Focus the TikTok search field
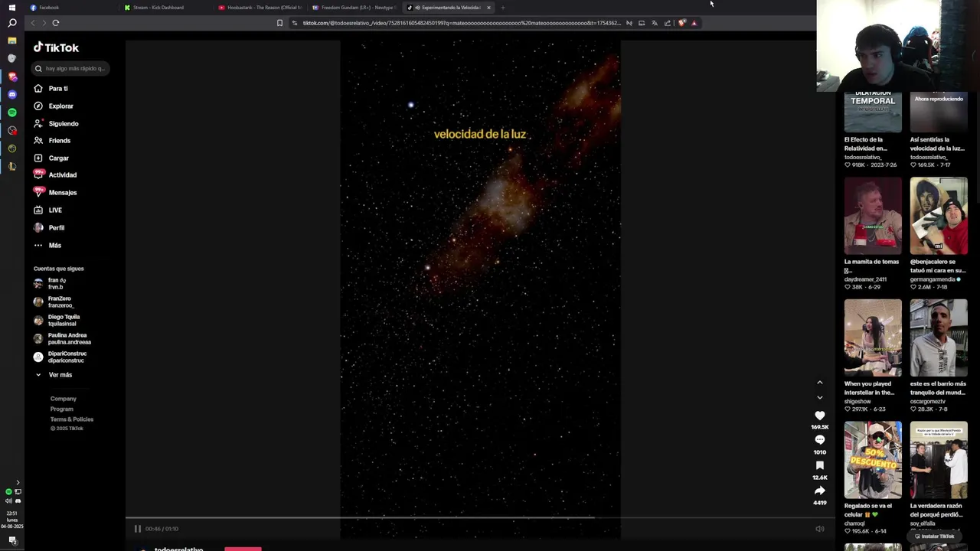Image resolution: width=980 pixels, height=551 pixels. (x=71, y=69)
